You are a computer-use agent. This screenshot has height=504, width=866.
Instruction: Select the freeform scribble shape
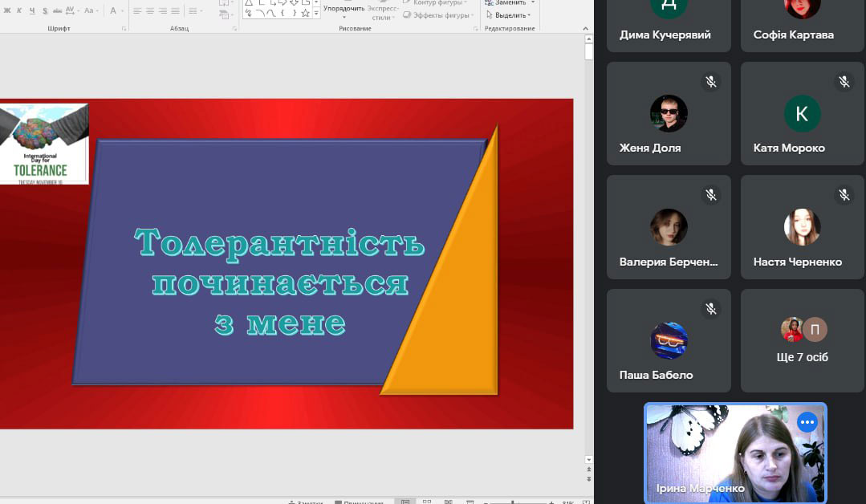pos(249,13)
